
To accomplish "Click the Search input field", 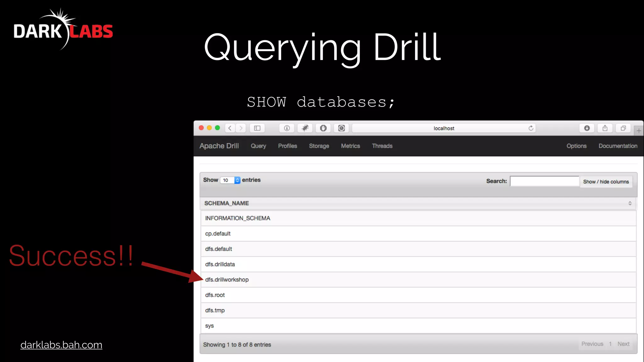I will tap(544, 181).
